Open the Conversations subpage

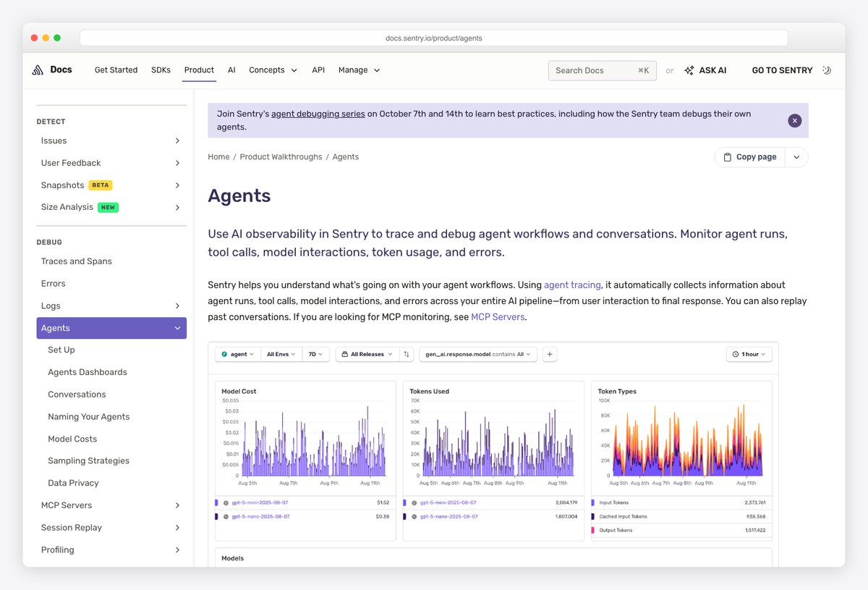click(77, 395)
